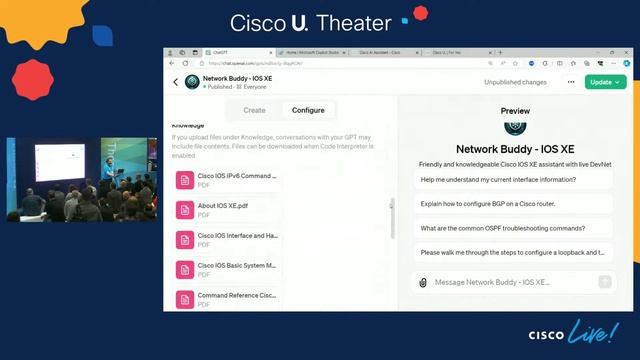This screenshot has height=360, width=640.
Task: Open the browser workspaces icon
Action: [x=182, y=53]
